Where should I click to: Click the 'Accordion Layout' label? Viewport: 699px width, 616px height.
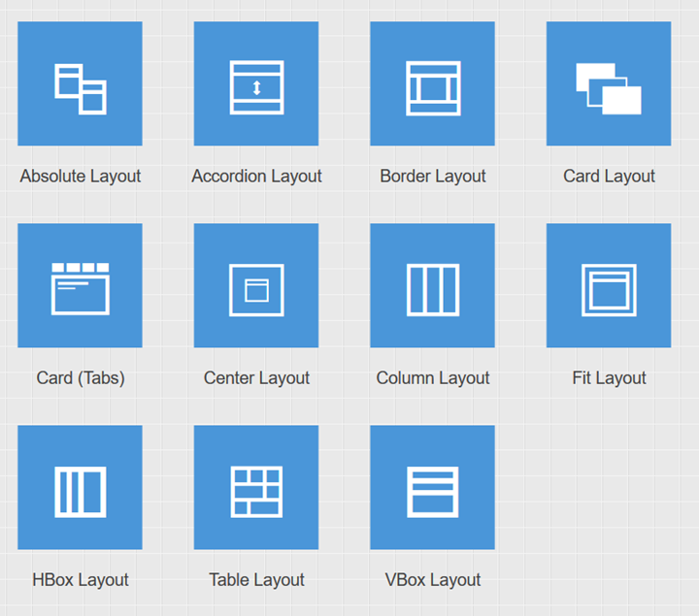coord(256,177)
